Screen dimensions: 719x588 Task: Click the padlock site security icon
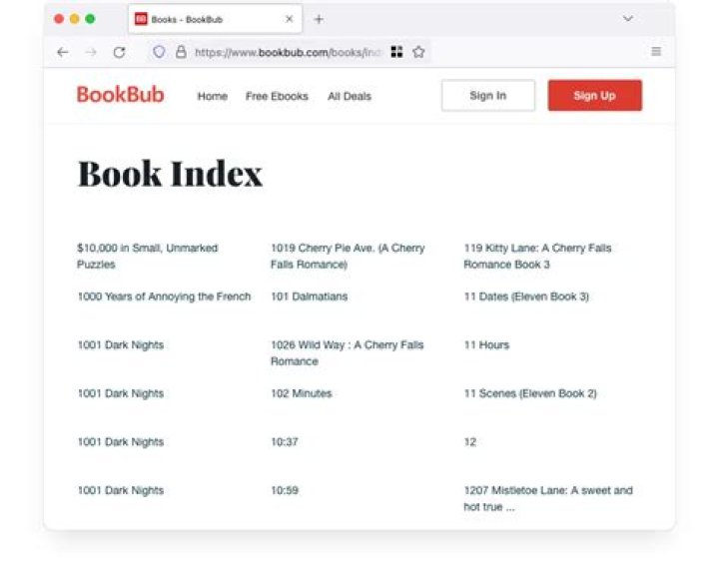click(181, 52)
